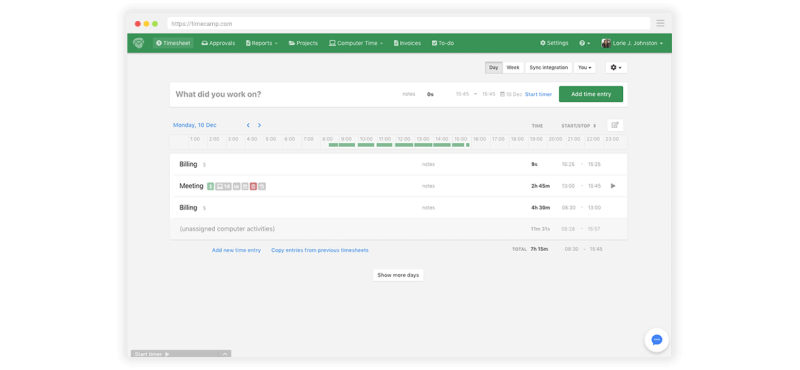Switch timesheet to Week view
The width and height of the screenshot is (800, 370).
tap(513, 67)
